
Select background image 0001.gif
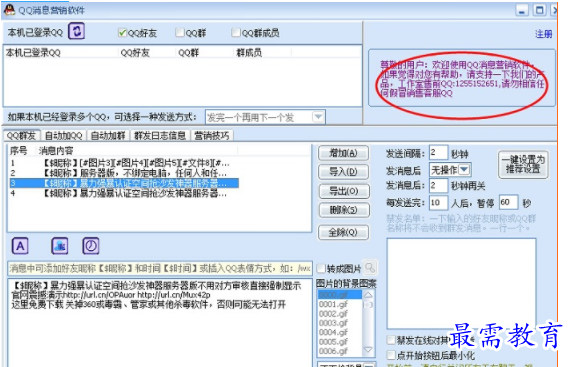click(340, 304)
